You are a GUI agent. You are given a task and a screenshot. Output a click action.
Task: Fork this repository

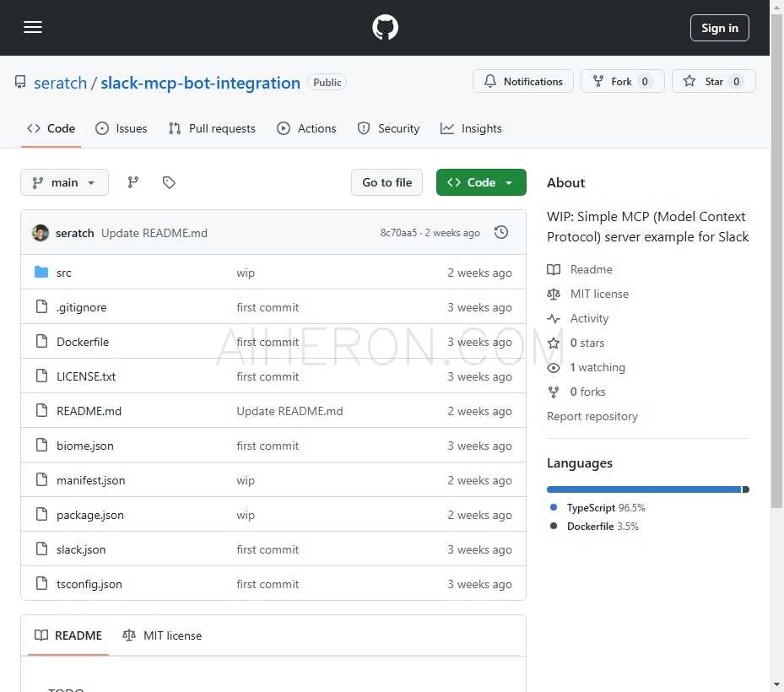tap(622, 82)
